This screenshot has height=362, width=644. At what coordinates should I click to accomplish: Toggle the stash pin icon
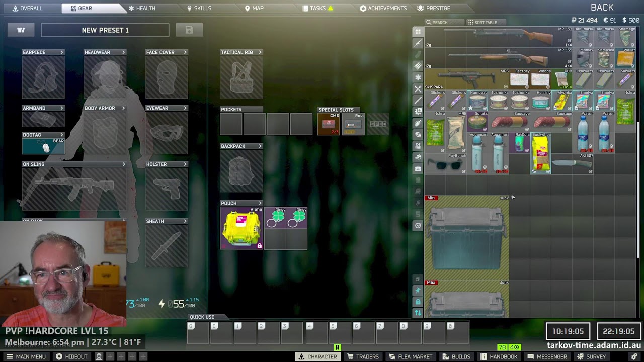point(418,290)
